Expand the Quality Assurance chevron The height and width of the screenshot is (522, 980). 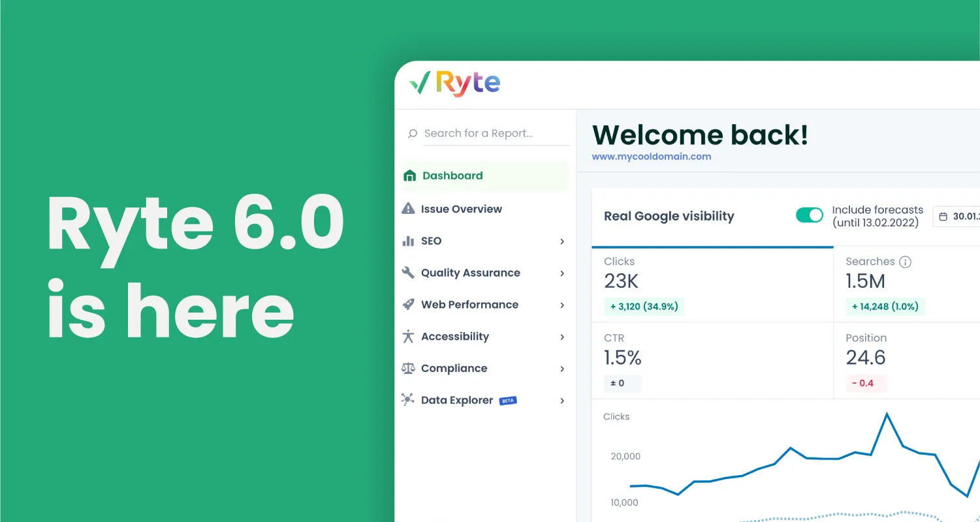pos(562,273)
